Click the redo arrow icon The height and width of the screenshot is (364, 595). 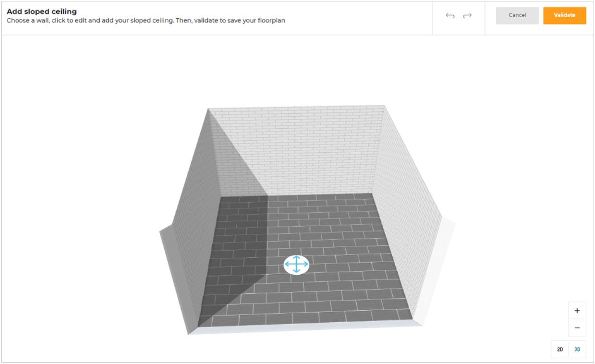coord(467,16)
